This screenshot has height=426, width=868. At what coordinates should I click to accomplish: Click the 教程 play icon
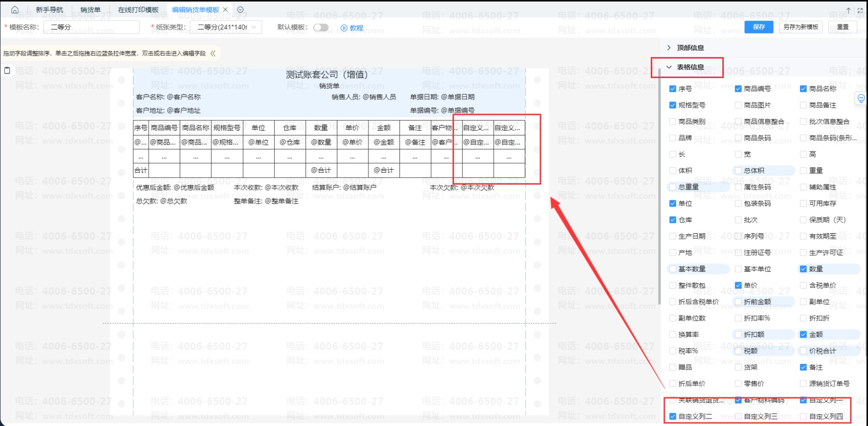click(x=344, y=28)
